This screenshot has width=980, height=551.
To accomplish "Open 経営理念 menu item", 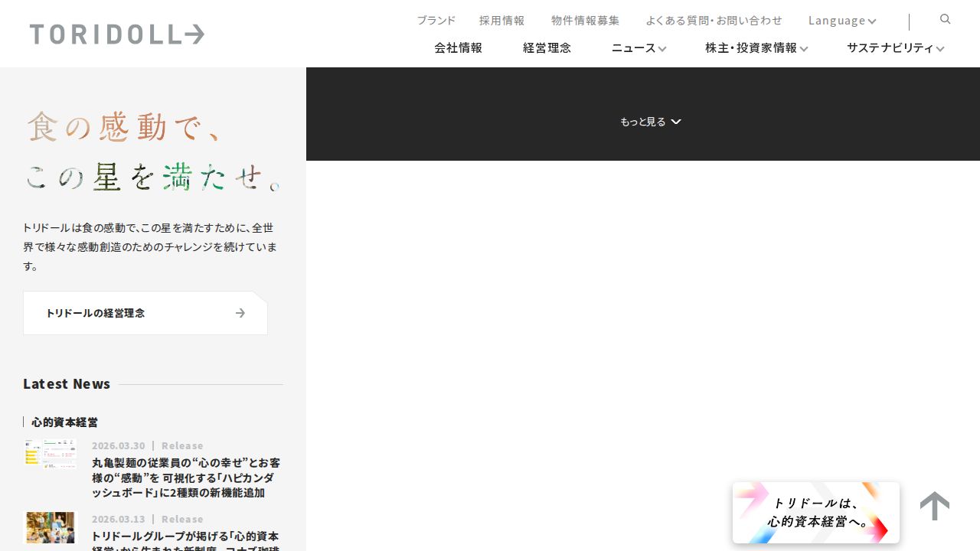I will (547, 48).
